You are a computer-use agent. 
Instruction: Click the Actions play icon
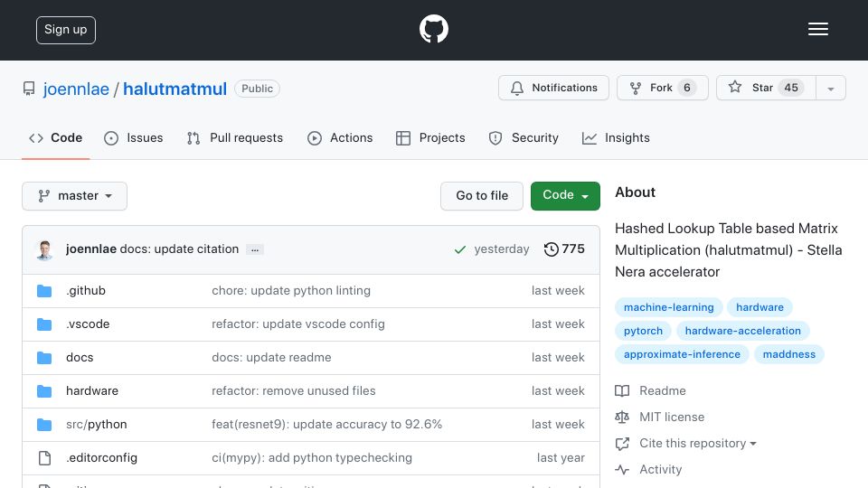point(315,138)
